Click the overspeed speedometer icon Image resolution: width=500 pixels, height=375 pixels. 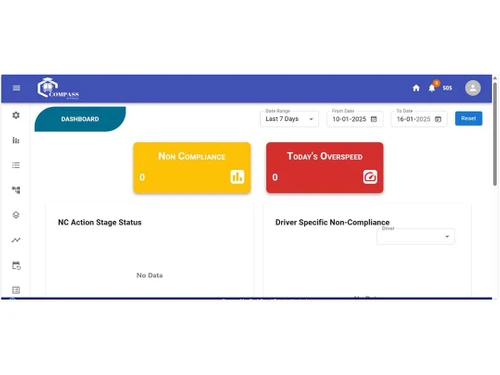pyautogui.click(x=370, y=177)
